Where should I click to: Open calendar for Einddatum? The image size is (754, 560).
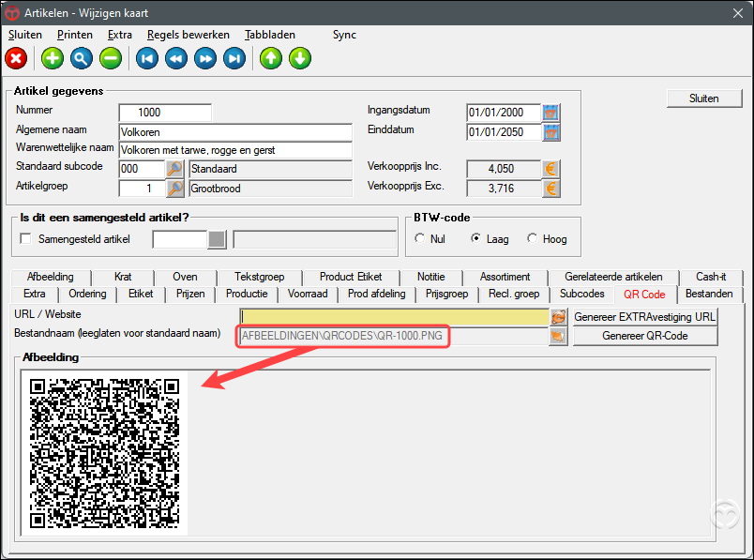(551, 132)
